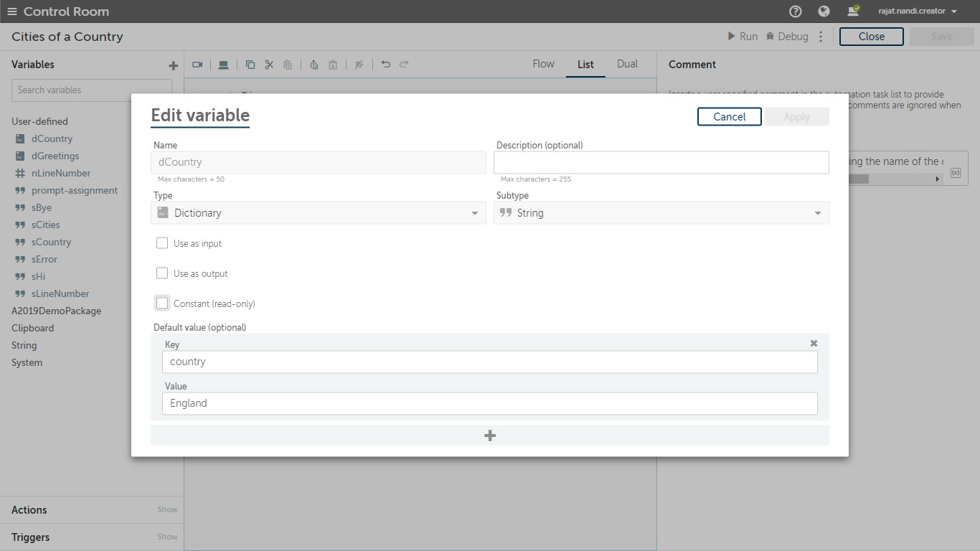
Task: Expand the A2019DemoPackage variable group
Action: 56,311
